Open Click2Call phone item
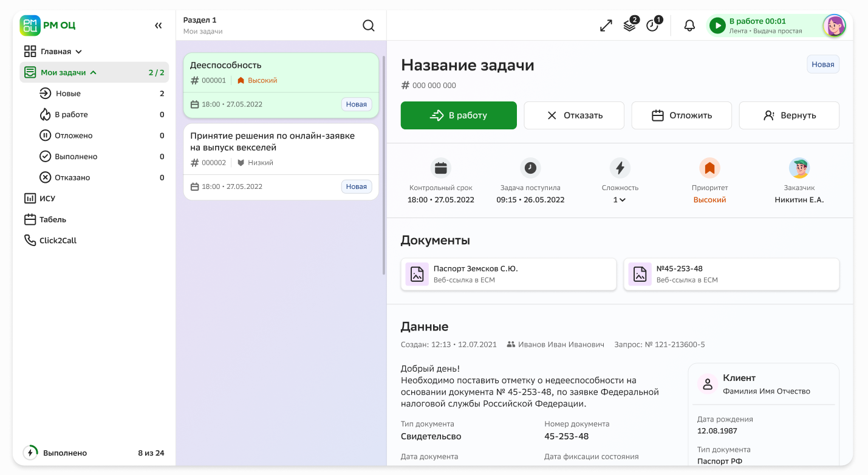The height and width of the screenshot is (475, 868). point(58,241)
